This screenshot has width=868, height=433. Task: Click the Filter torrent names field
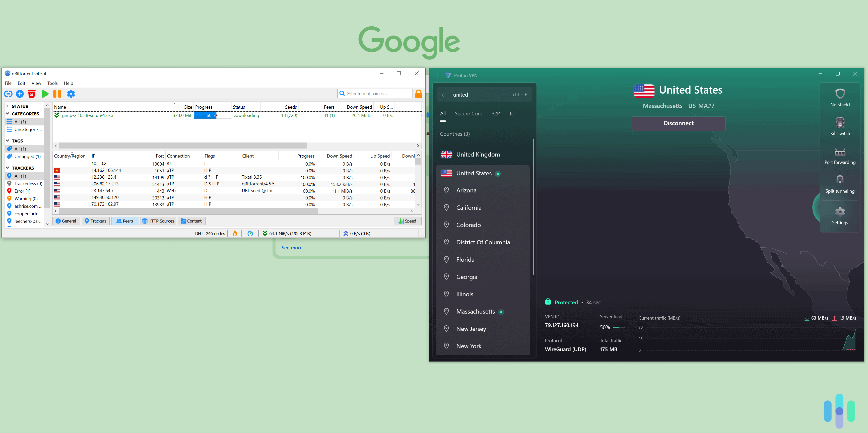coord(375,93)
